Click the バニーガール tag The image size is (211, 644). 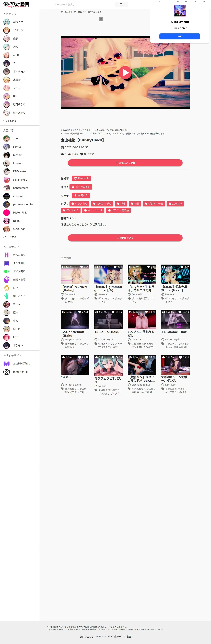(x=93, y=210)
